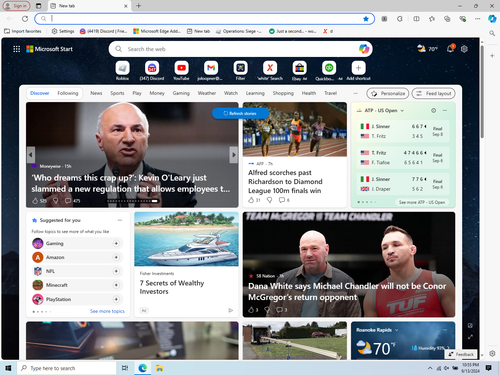Click the Refresh stories button

point(240,113)
